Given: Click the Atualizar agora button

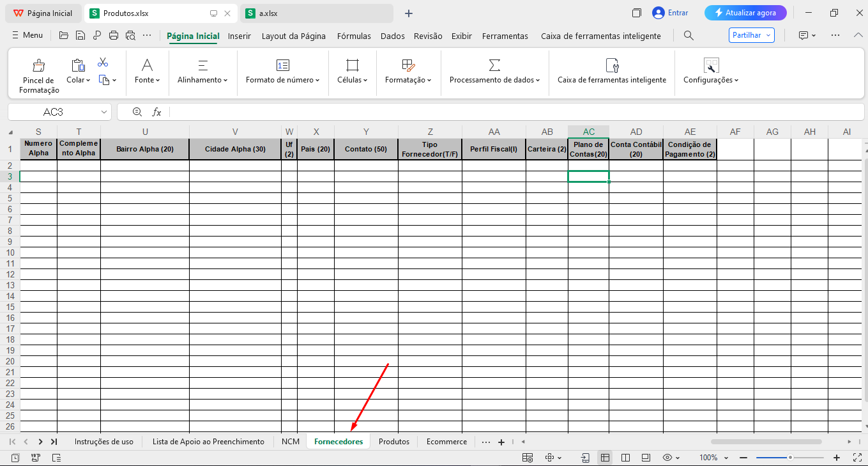Looking at the screenshot, I should point(745,13).
